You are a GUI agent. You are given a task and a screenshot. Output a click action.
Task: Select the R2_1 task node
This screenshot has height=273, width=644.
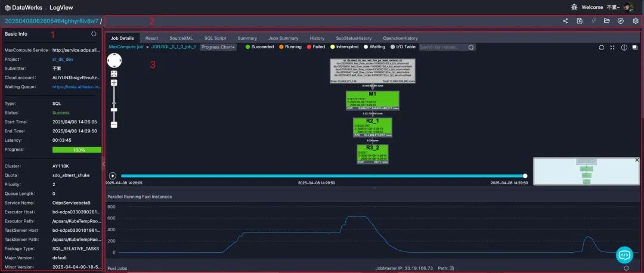[x=373, y=128]
